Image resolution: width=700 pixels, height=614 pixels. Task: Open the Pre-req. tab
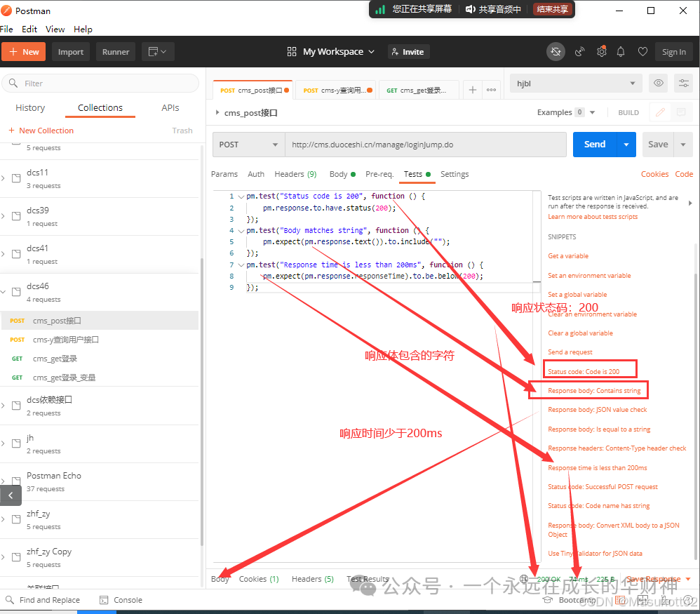coord(379,174)
